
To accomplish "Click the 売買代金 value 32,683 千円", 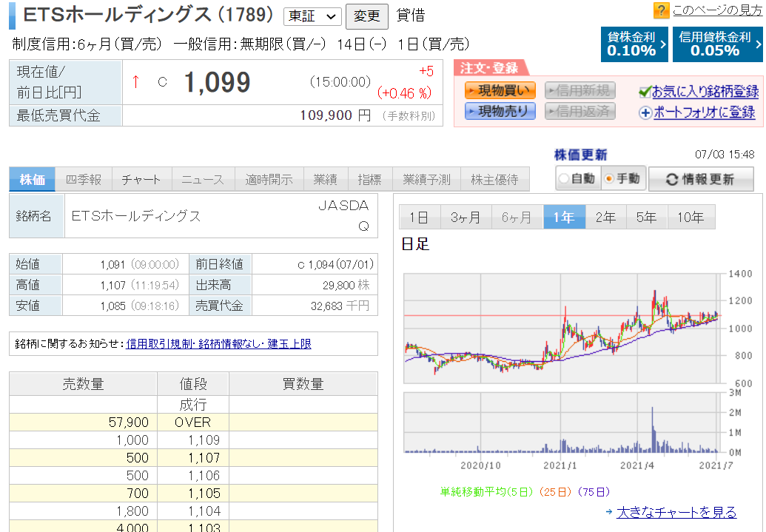I will [x=340, y=306].
